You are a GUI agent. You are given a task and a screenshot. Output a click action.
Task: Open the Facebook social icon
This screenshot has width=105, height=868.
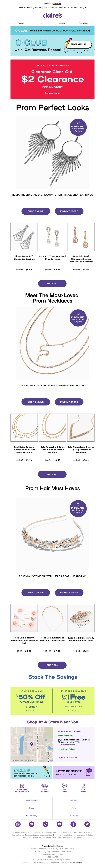pos(73,824)
